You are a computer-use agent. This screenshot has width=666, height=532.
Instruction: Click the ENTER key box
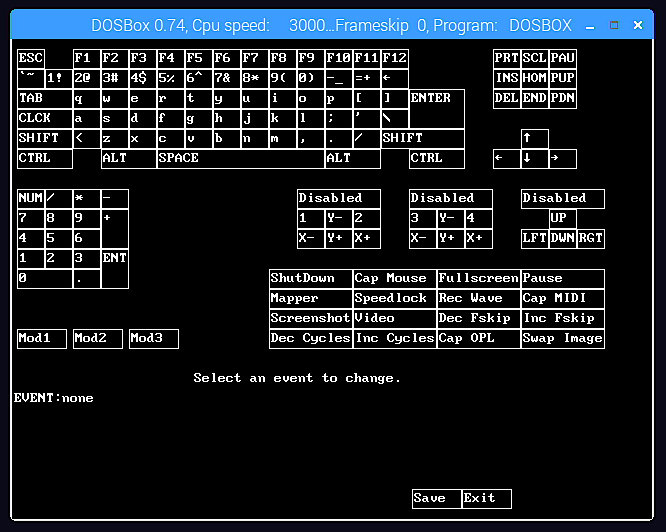tap(437, 109)
